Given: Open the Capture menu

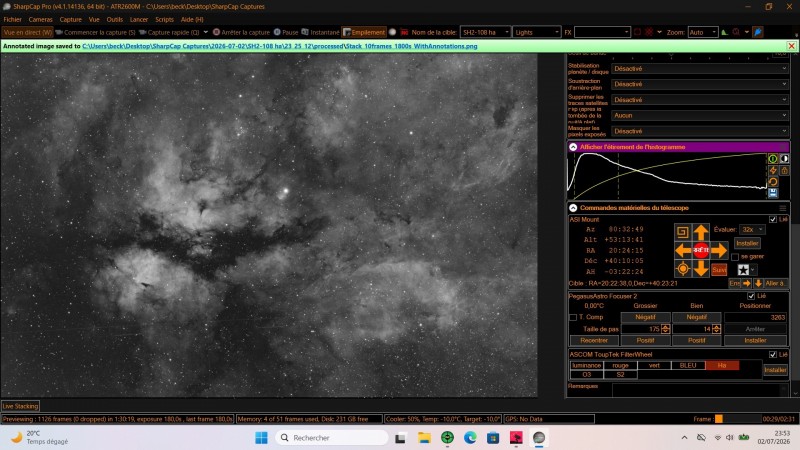Looking at the screenshot, I should pos(70,19).
